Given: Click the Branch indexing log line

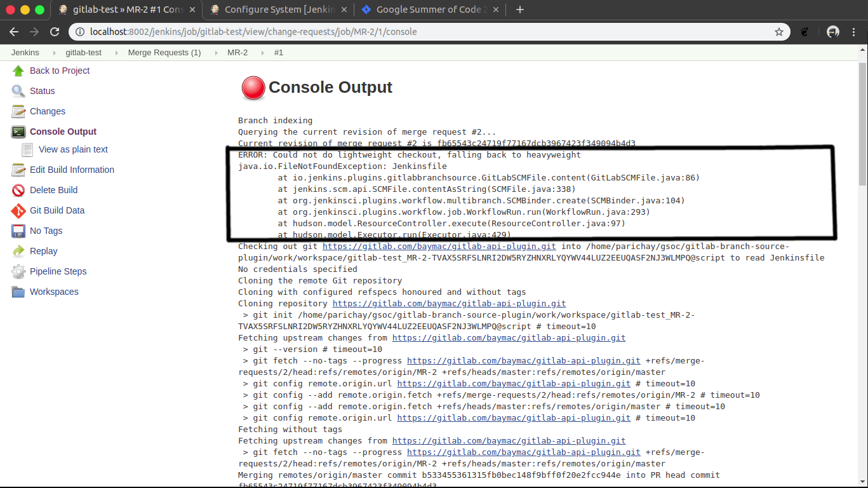Looking at the screenshot, I should [276, 121].
